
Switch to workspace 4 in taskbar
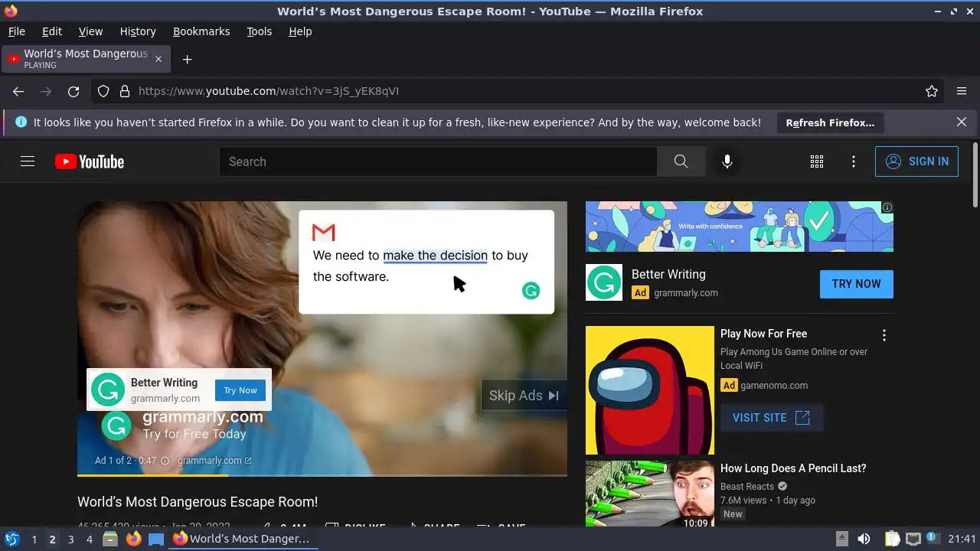coord(89,540)
